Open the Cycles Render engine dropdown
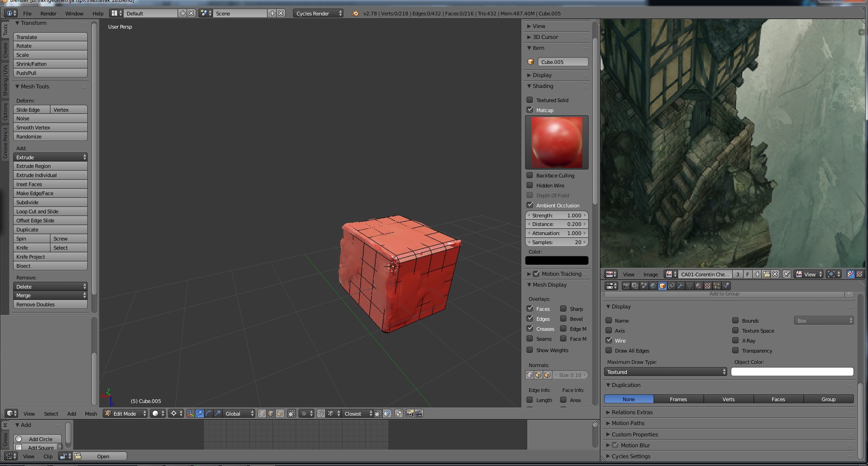This screenshot has width=868, height=466. 318,14
